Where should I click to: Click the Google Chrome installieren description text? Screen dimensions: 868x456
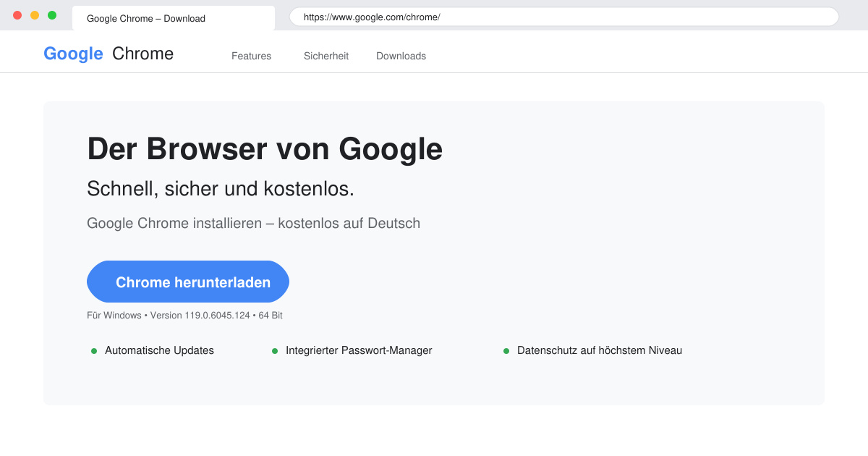[253, 223]
